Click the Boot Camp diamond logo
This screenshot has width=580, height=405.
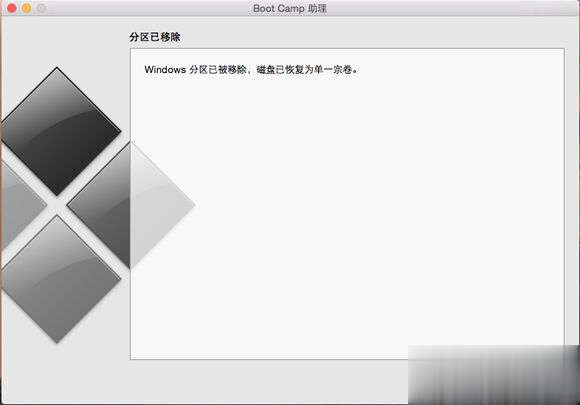point(97,205)
